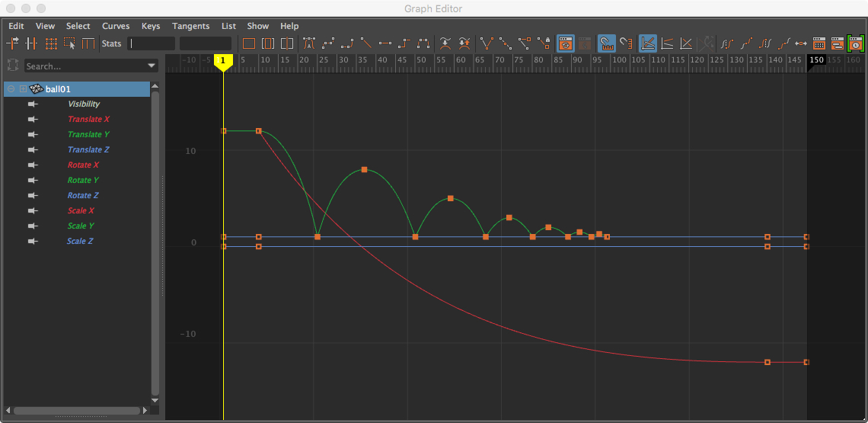Activate the Insert Keys tool

coord(32,43)
